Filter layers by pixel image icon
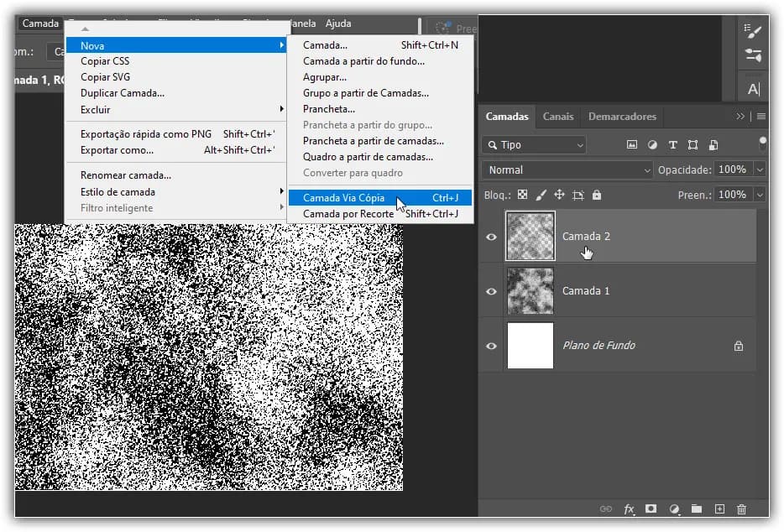 pos(632,145)
